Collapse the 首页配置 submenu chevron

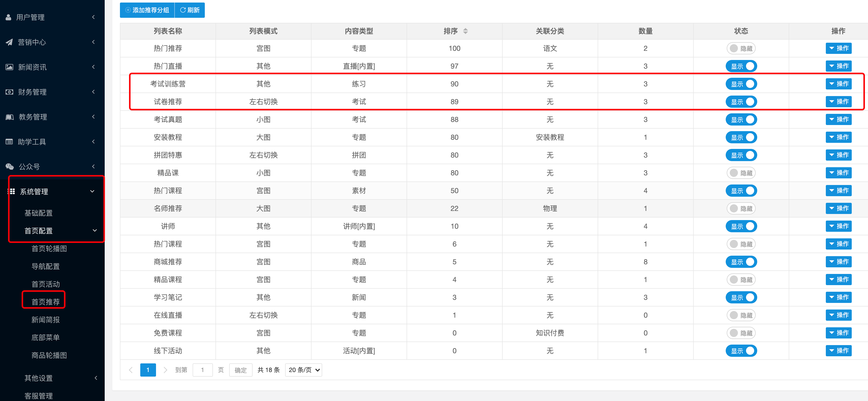[x=95, y=231]
